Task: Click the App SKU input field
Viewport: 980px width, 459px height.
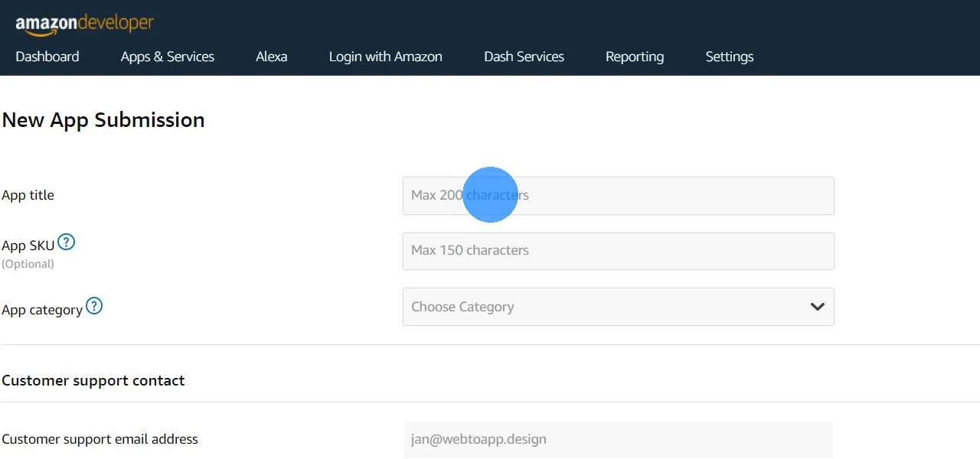Action: pos(619,251)
